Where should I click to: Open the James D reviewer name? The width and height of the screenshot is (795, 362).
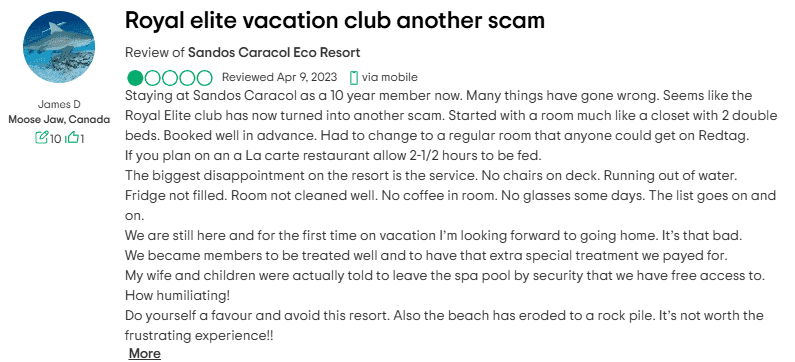(59, 104)
